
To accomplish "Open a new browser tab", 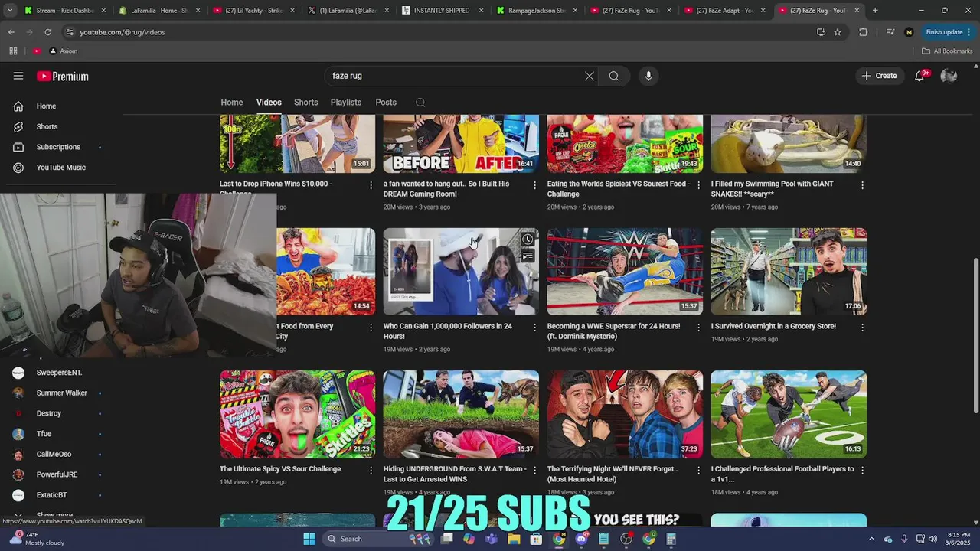I will pos(875,11).
